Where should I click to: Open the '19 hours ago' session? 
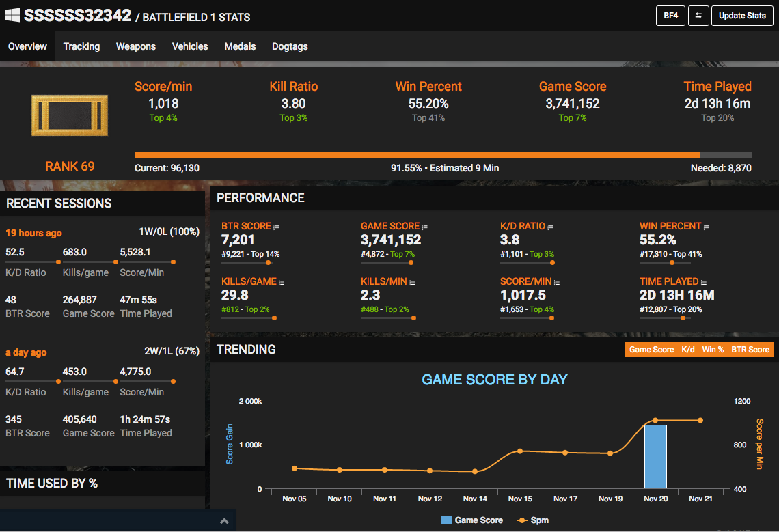33,233
